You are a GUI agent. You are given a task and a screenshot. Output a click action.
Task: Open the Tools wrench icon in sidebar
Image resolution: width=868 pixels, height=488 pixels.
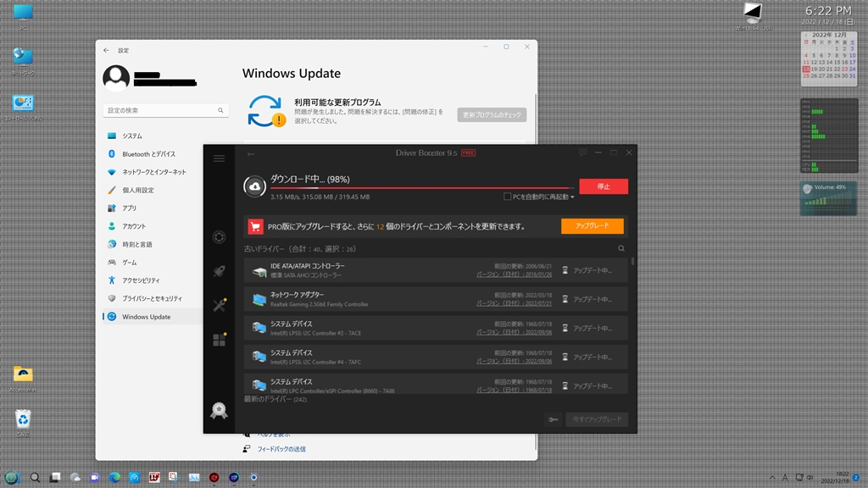(220, 305)
